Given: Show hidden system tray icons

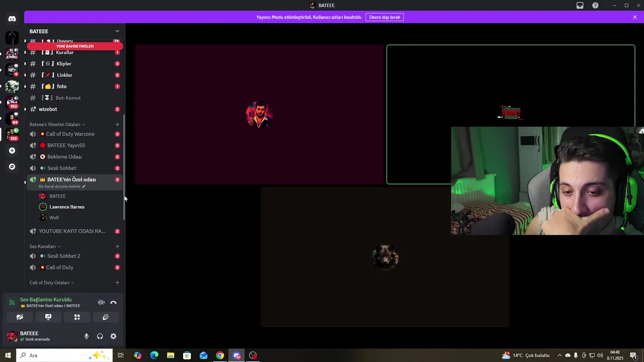Looking at the screenshot, I should 559,355.
